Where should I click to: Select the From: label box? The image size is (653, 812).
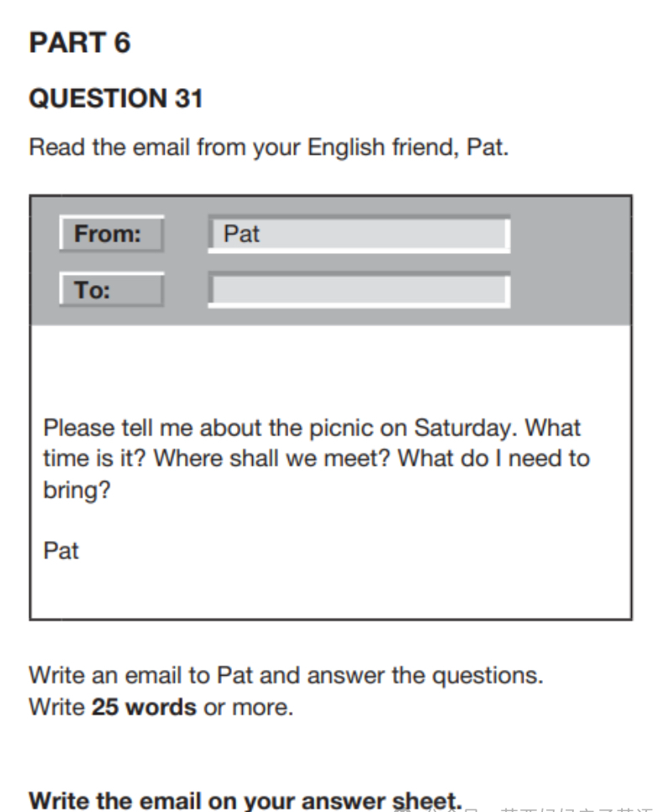(111, 235)
